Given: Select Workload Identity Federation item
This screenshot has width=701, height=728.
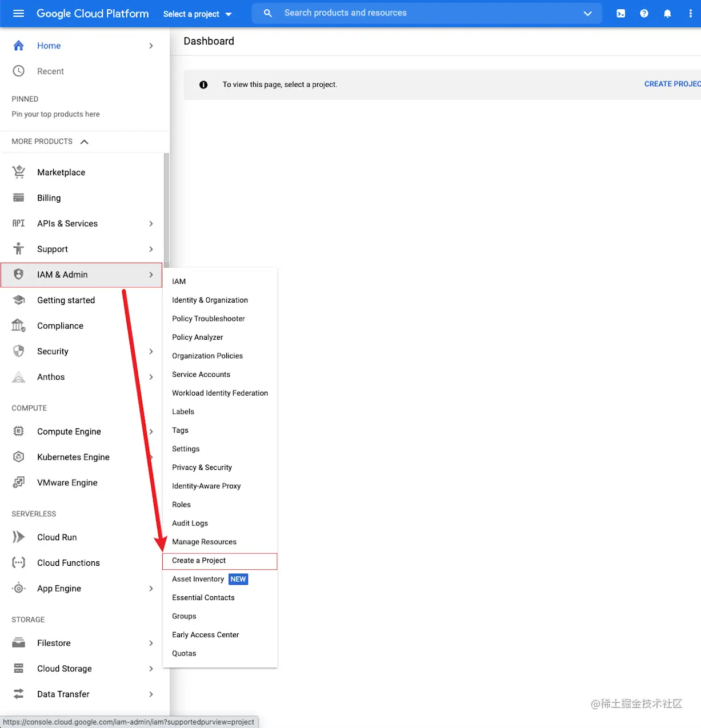Looking at the screenshot, I should [x=220, y=393].
